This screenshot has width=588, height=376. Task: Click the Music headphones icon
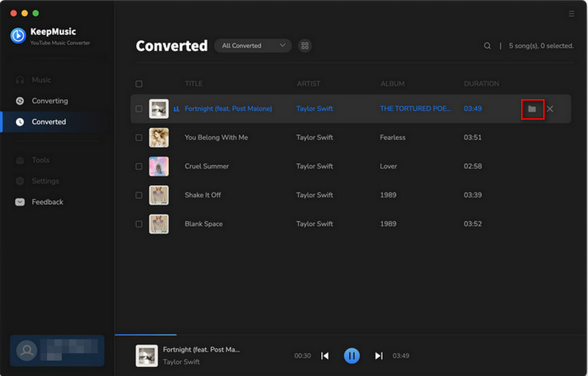20,80
